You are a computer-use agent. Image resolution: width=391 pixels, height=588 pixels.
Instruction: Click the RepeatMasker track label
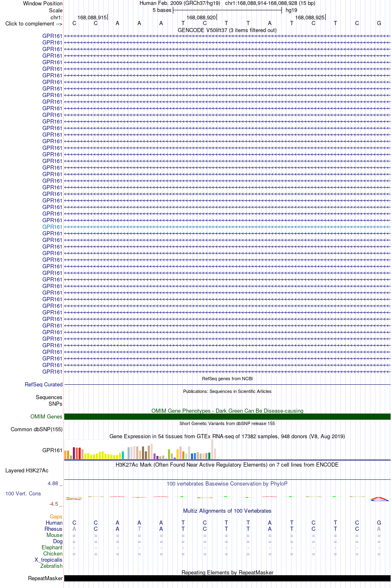pos(45,578)
